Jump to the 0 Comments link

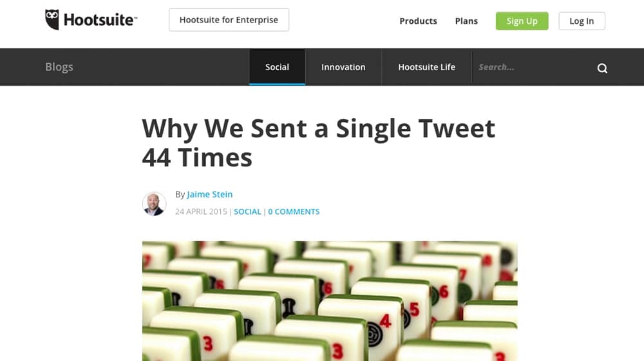[x=294, y=211]
